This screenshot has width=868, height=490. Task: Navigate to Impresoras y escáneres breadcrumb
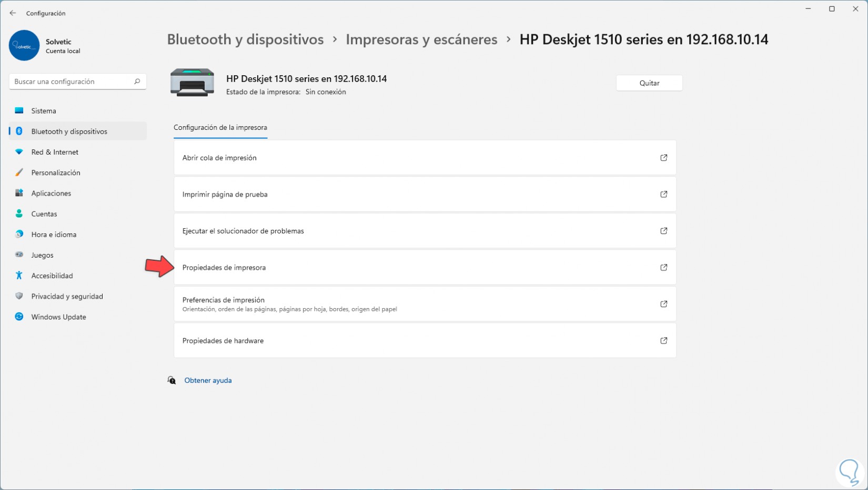[x=421, y=39]
